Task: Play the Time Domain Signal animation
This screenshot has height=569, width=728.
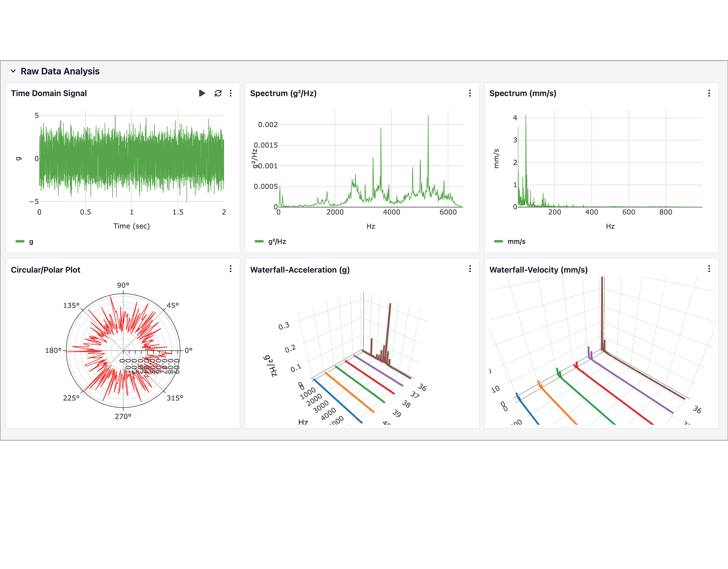Action: point(202,93)
